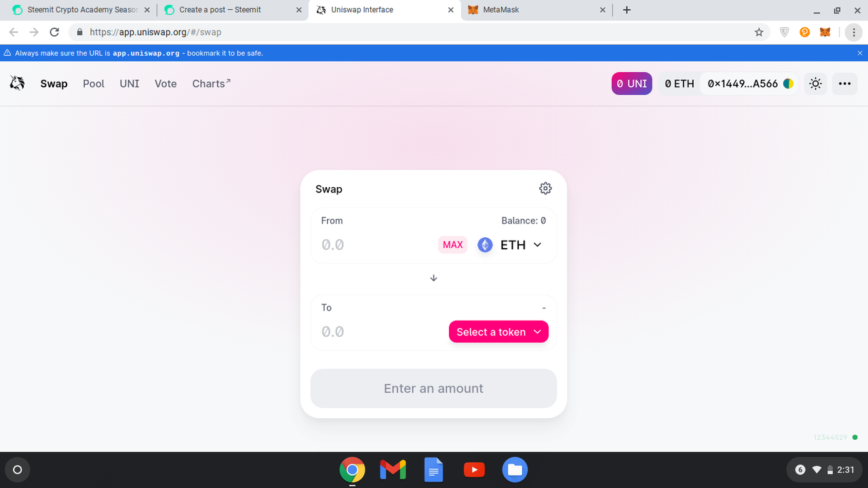
Task: Click the Uniswap unicorn logo
Action: [17, 83]
